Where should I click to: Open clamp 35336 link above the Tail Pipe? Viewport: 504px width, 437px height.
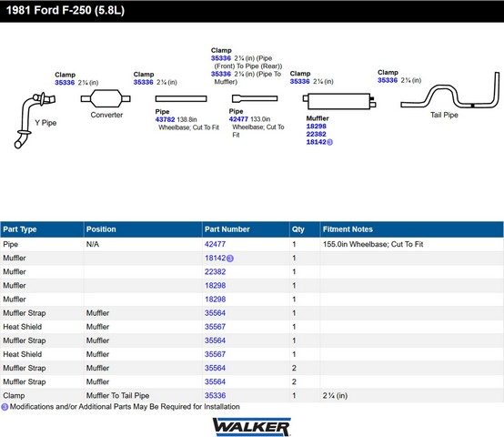click(388, 80)
